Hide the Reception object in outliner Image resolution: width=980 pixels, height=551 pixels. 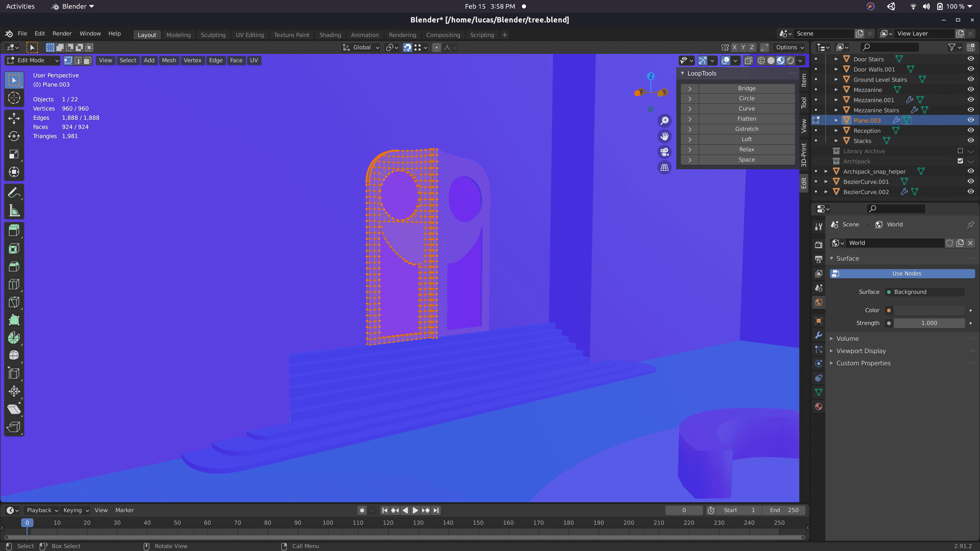coord(971,130)
